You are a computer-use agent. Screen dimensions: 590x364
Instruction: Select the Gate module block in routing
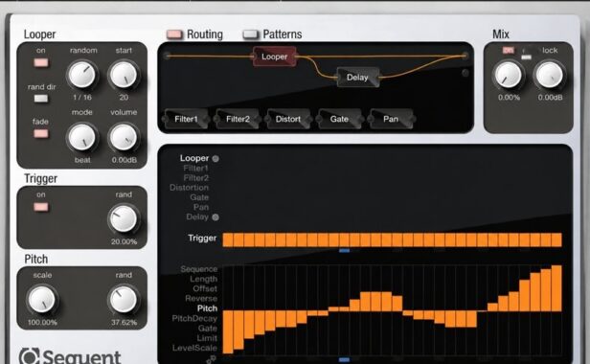(x=339, y=119)
